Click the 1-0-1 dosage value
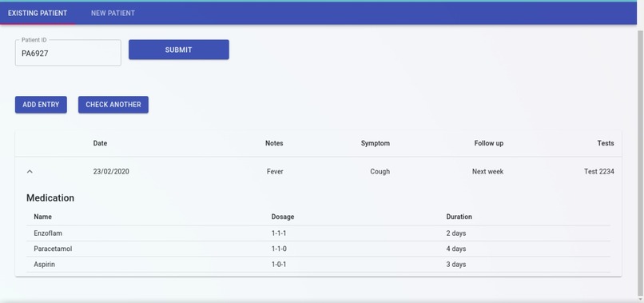 [x=279, y=265]
